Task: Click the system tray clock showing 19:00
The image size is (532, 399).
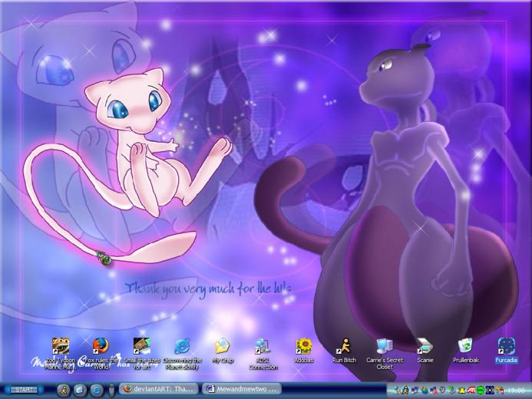Action: 515,391
